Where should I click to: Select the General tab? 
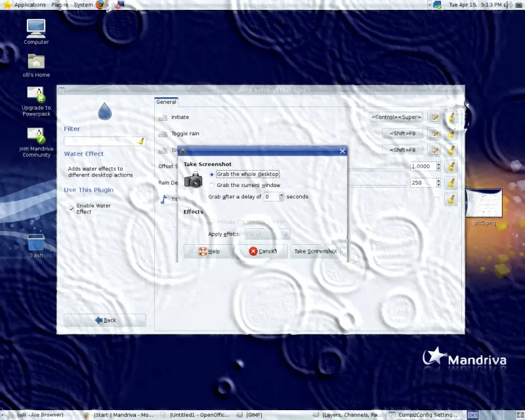pyautogui.click(x=166, y=102)
